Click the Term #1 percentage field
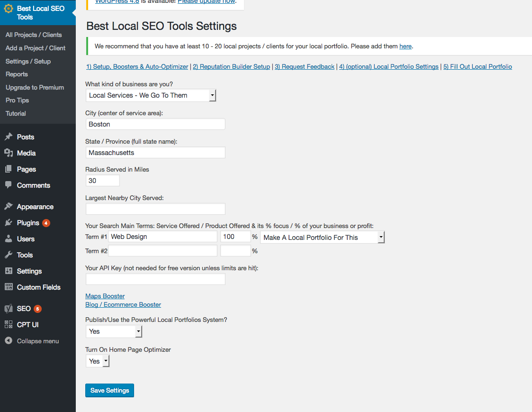The image size is (532, 412). click(x=236, y=237)
